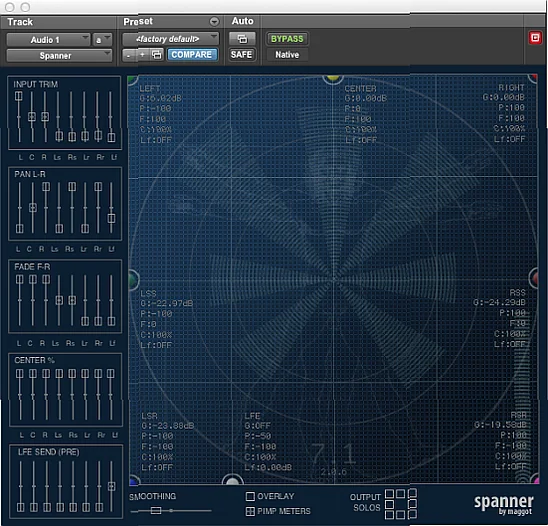Toggle the BYPASS button
Viewport: 548px width, 526px height.
pos(287,39)
